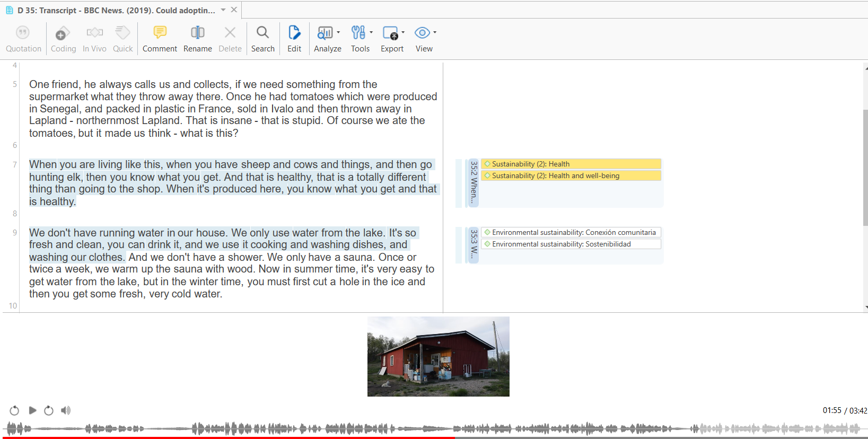Mute the audio with speaker icon
The height and width of the screenshot is (439, 868).
point(66,410)
